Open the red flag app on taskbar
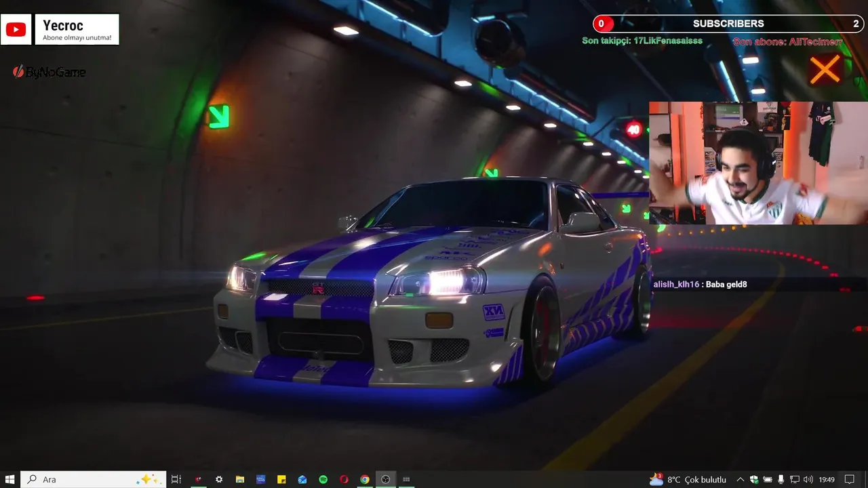 pos(198,479)
